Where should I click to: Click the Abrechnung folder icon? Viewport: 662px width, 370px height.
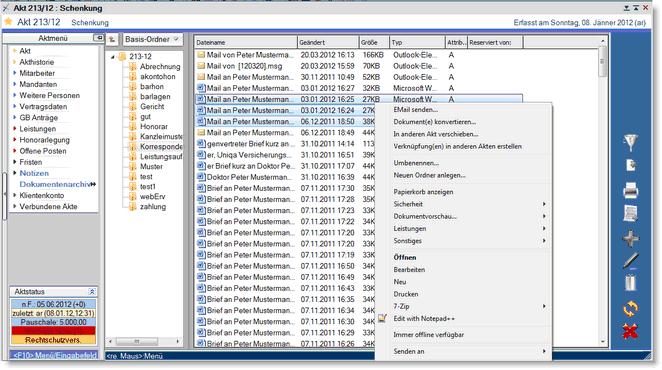tap(133, 66)
